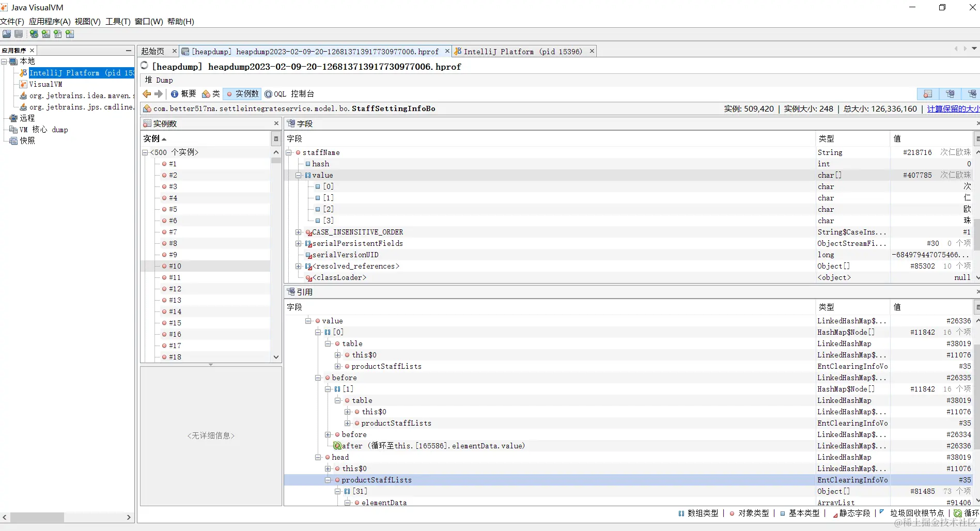
Task: Open the document tab list dropdown
Action: pyautogui.click(x=974, y=49)
